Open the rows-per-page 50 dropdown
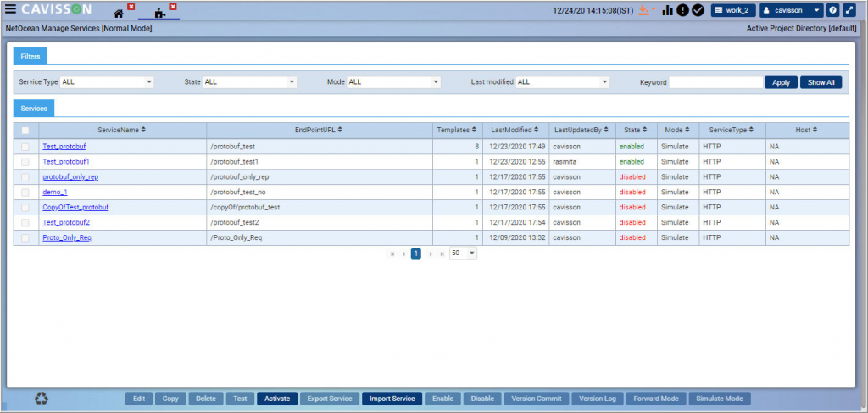 [464, 253]
